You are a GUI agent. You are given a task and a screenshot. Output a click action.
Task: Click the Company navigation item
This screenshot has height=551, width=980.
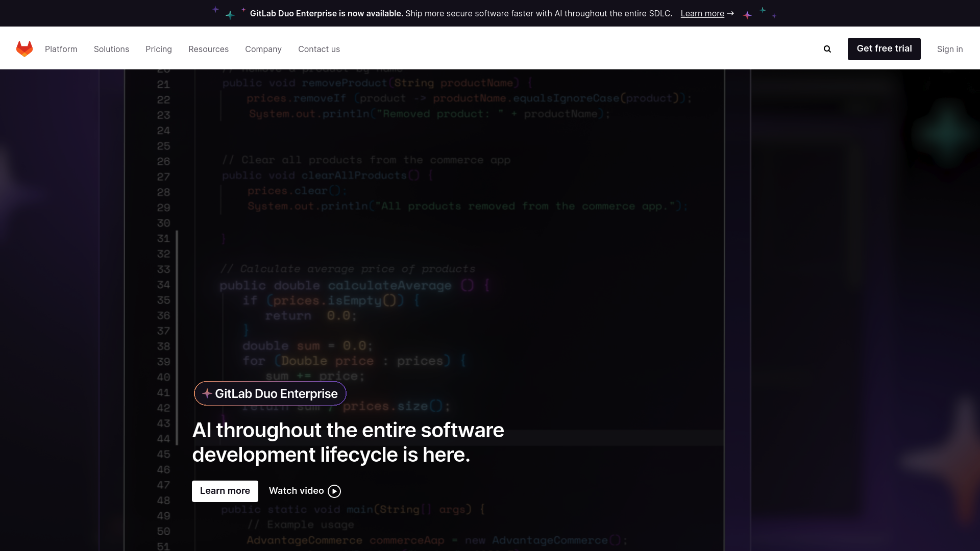click(x=263, y=48)
